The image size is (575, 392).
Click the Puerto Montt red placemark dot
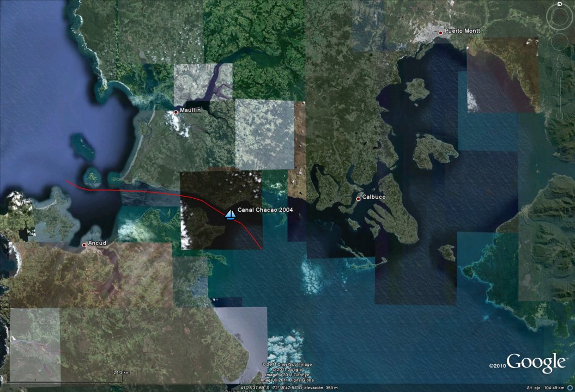pyautogui.click(x=440, y=33)
